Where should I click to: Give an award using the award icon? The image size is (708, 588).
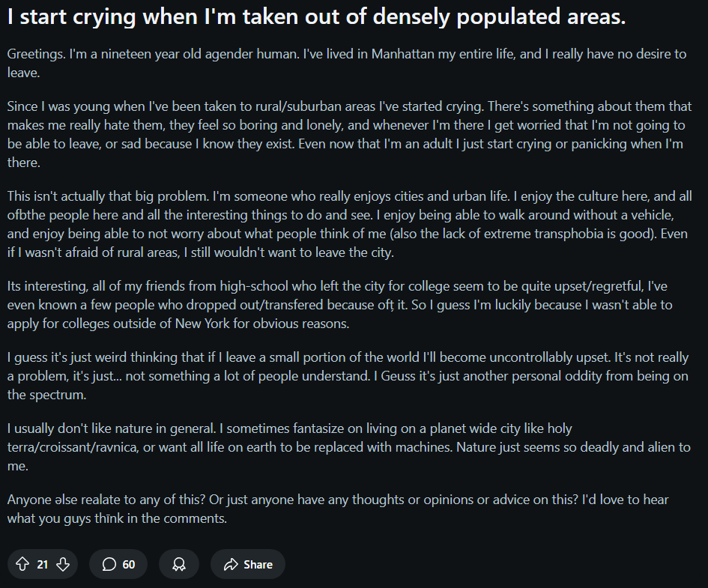pyautogui.click(x=179, y=564)
